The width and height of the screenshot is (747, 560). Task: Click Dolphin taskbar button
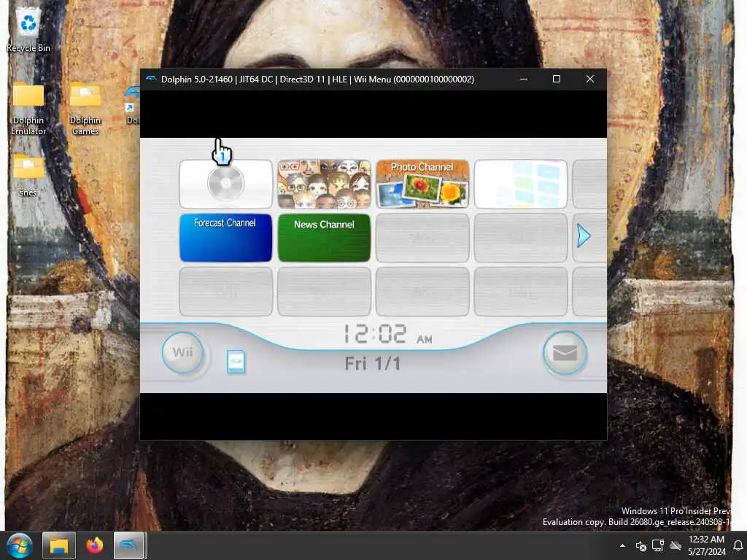[x=129, y=545]
